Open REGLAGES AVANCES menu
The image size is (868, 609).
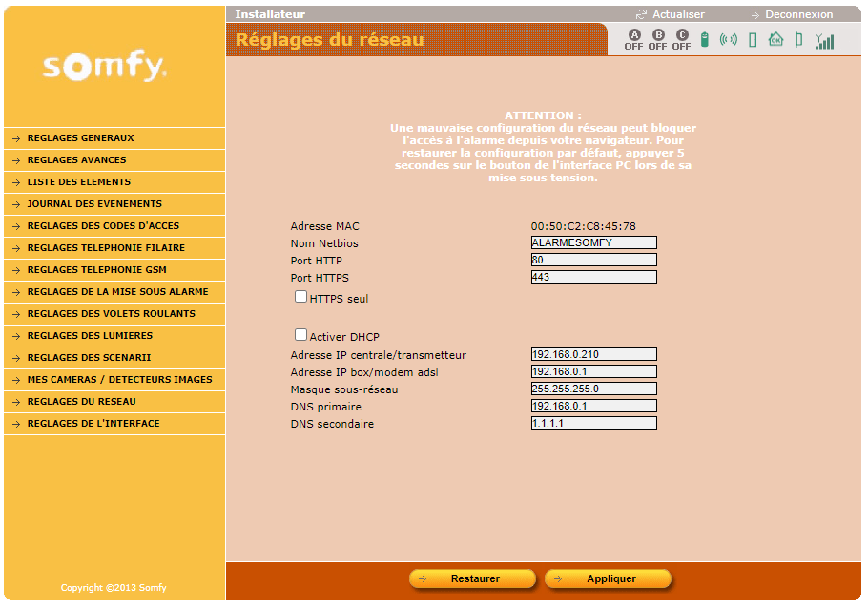click(x=114, y=160)
